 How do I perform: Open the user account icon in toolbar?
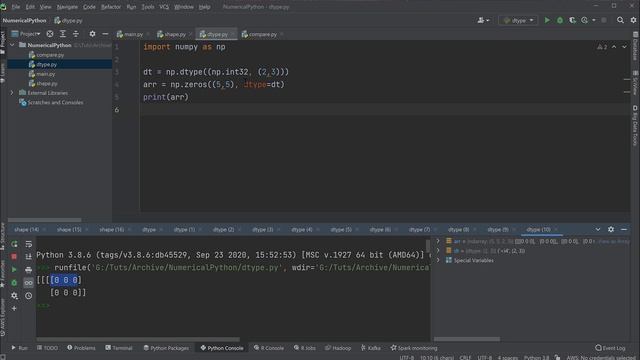click(483, 20)
